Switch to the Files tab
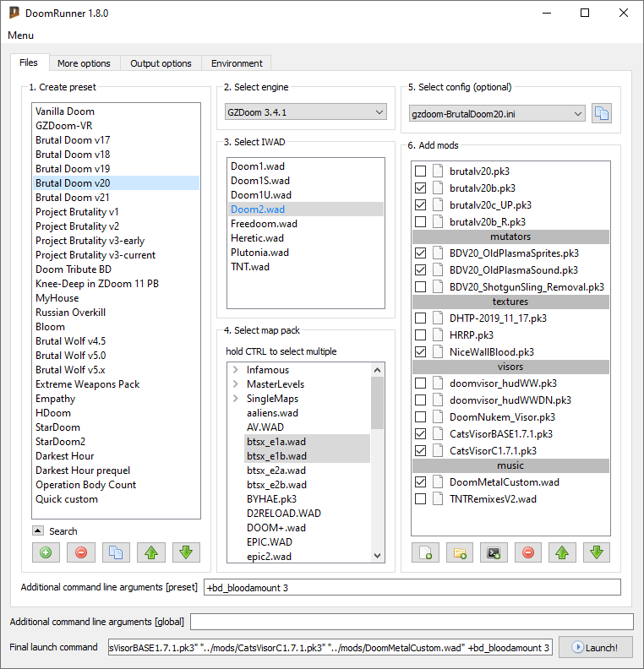644x669 pixels. 29,63
